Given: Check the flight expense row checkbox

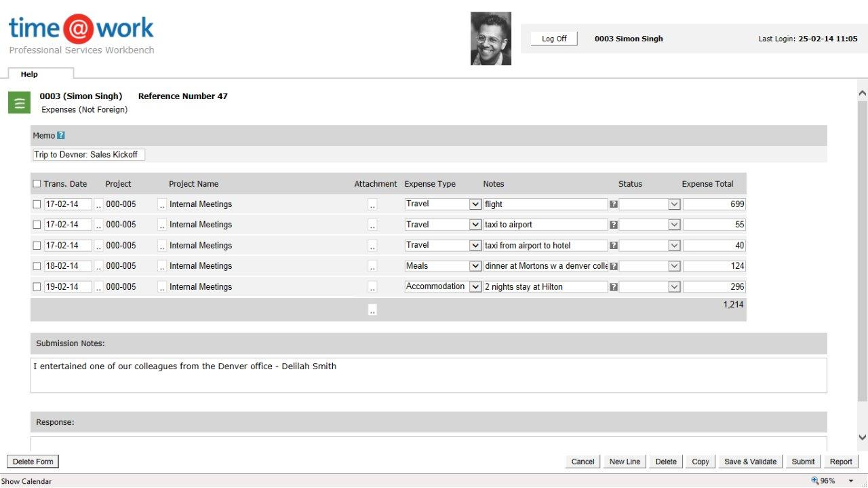Looking at the screenshot, I should 37,204.
